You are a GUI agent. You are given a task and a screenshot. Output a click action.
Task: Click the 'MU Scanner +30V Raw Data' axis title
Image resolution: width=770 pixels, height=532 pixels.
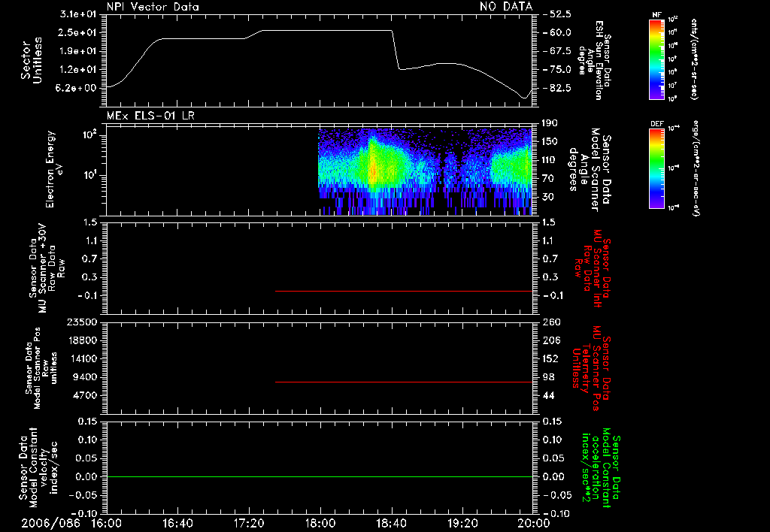coord(47,269)
